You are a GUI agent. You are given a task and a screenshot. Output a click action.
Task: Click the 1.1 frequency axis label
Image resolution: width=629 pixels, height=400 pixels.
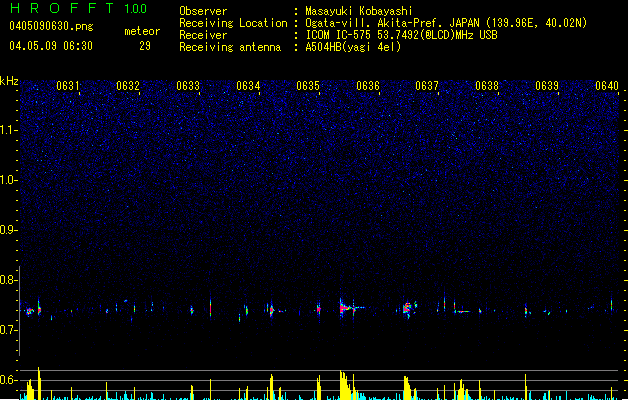pos(9,130)
